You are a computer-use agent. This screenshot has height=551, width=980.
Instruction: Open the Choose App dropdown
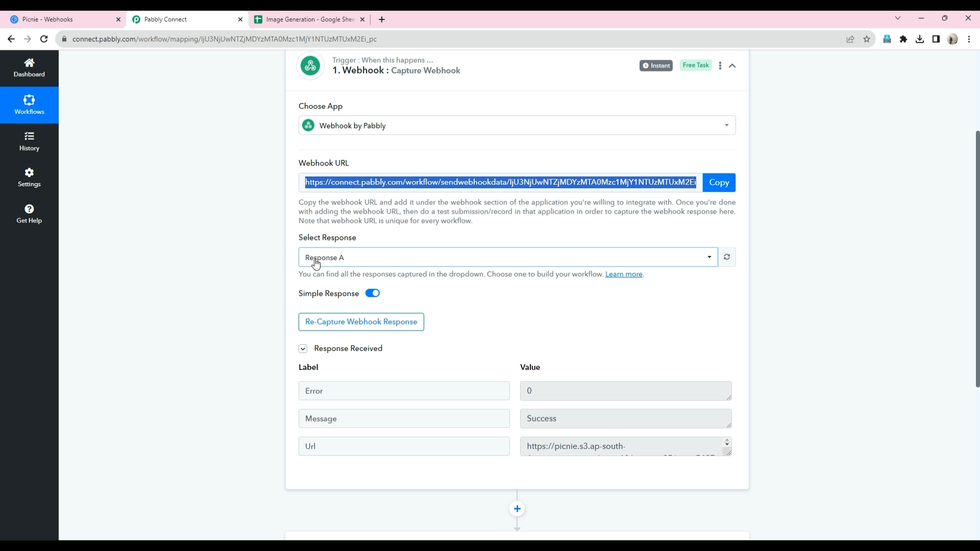pos(517,126)
